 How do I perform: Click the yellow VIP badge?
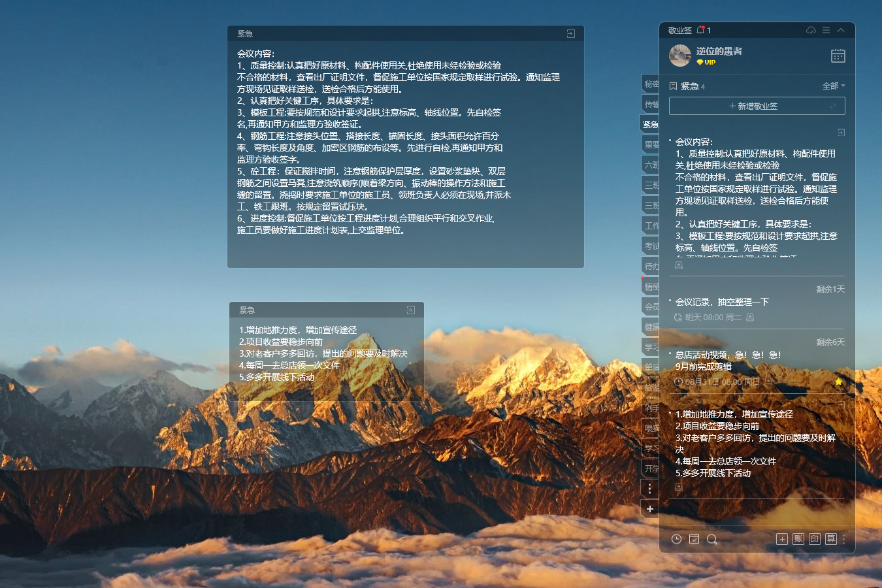point(706,63)
